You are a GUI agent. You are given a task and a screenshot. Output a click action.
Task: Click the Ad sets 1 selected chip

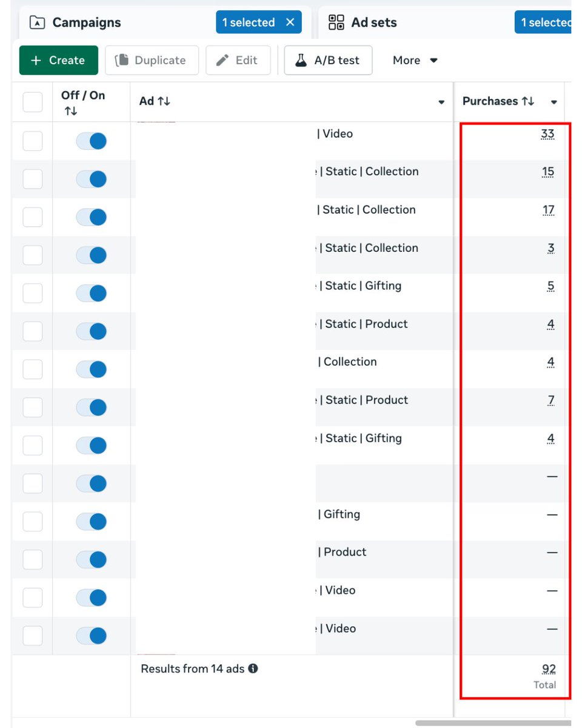pyautogui.click(x=544, y=22)
